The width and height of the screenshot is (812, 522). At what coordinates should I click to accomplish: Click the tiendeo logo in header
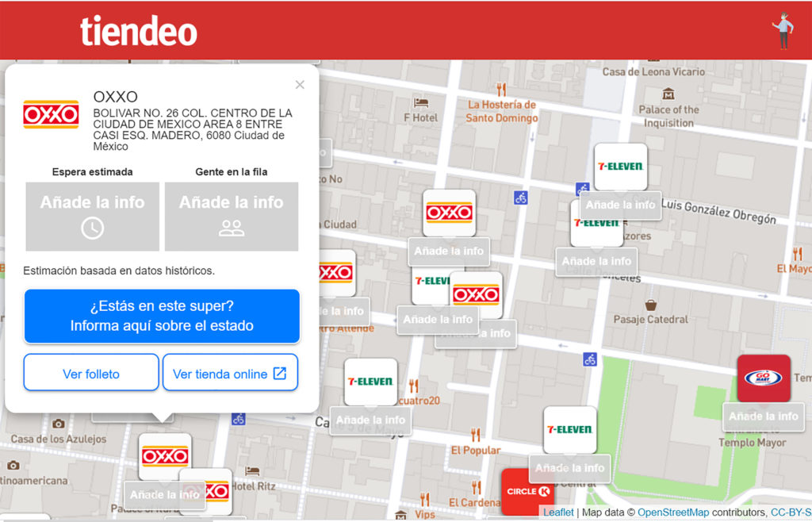point(139,31)
